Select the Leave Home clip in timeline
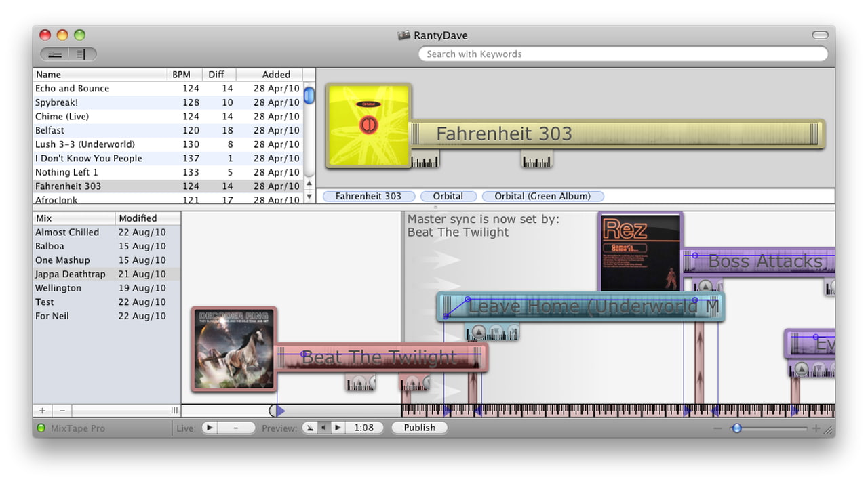Viewport: 868px width, 488px height. click(581, 307)
